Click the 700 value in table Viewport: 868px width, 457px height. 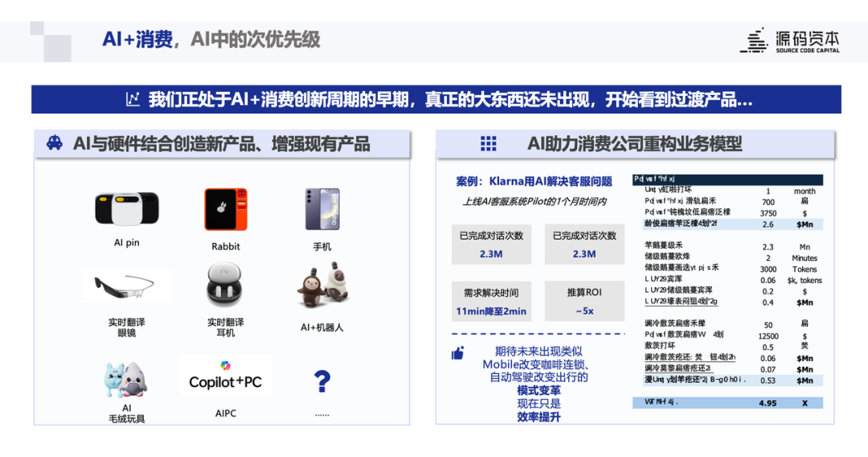768,202
